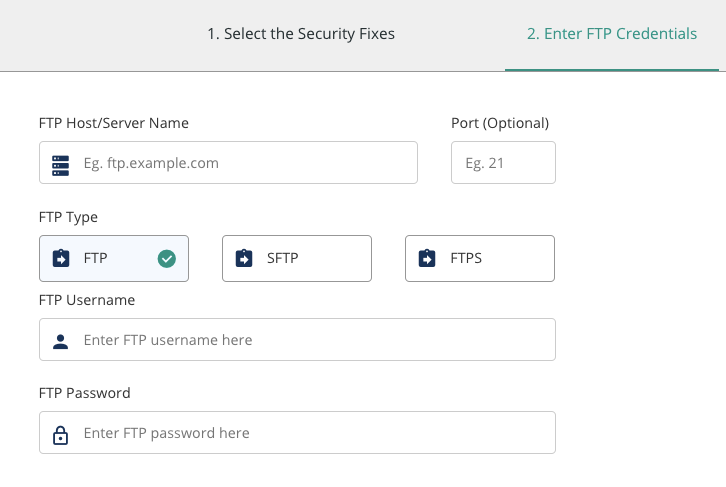Choose SFTP as the FTP type
The height and width of the screenshot is (487, 726).
click(x=296, y=258)
